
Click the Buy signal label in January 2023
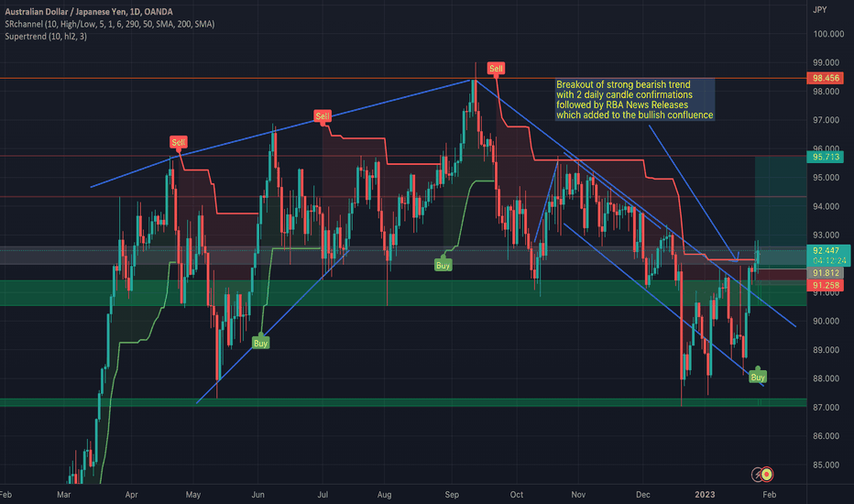758,377
